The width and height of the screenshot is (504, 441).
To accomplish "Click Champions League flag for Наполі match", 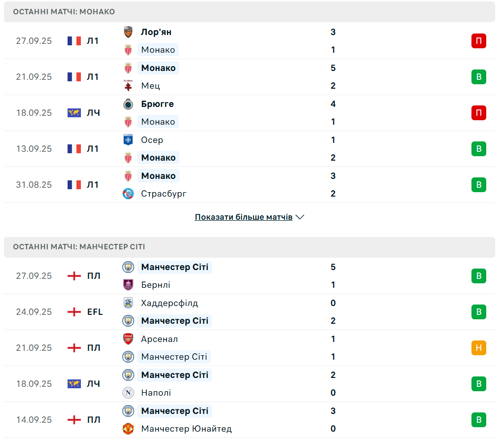I will [74, 384].
